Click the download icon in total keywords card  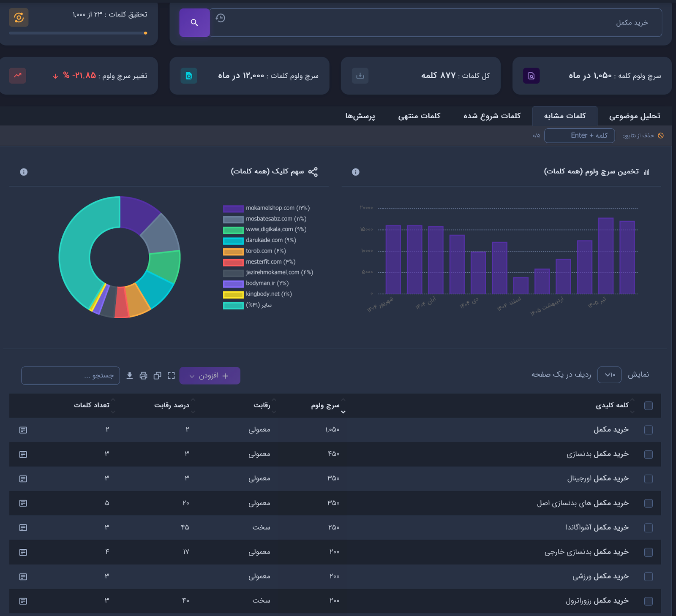[x=360, y=76]
